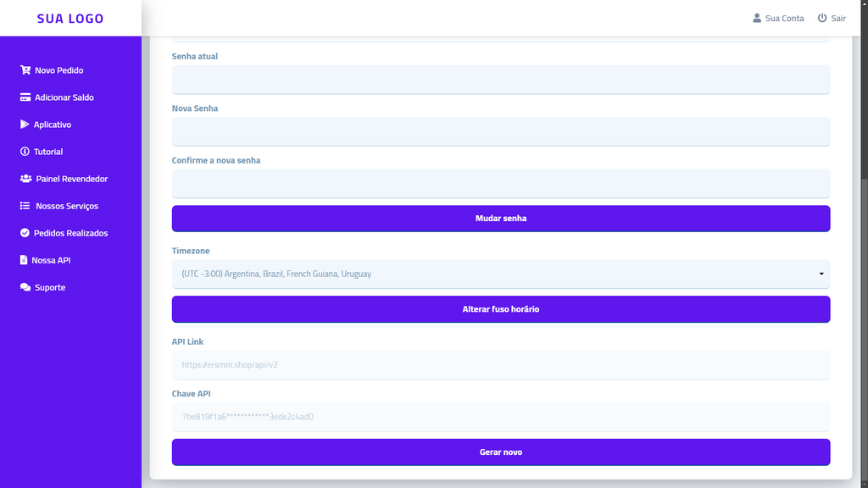Click the shopping cart icon beside Novo Pedido
The height and width of the screenshot is (488, 868).
(x=24, y=70)
